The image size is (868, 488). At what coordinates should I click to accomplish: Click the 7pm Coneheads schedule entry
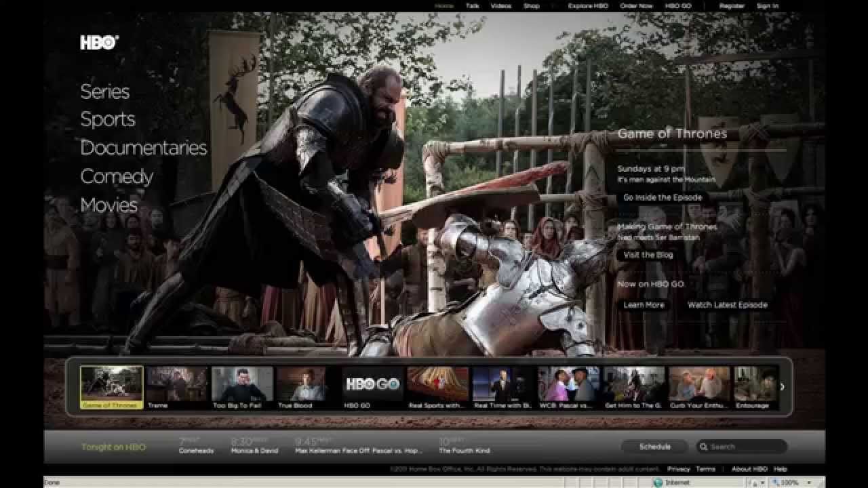pyautogui.click(x=196, y=445)
